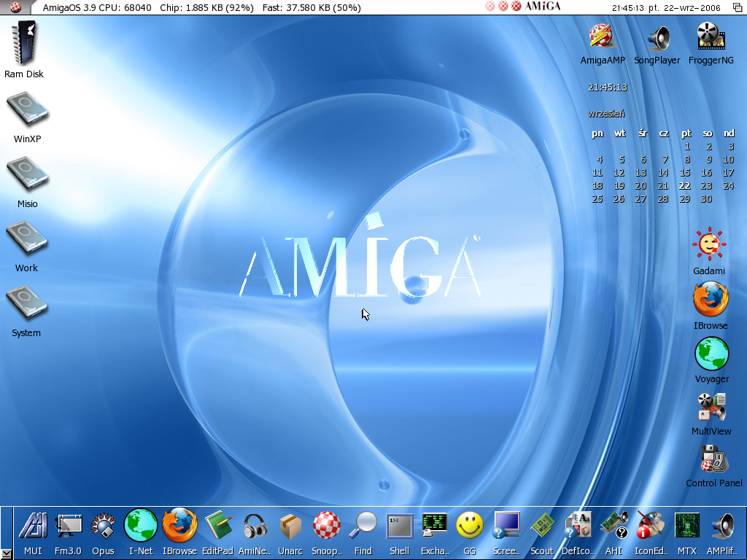Viewport: 747px width, 560px height.
Task: Click the Fast memory readout in the title bar
Action: tap(311, 7)
